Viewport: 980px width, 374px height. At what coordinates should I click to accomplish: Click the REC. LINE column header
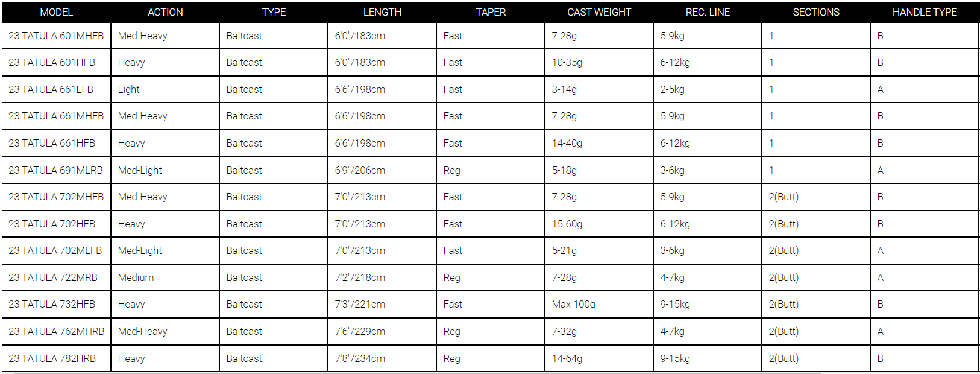[708, 12]
